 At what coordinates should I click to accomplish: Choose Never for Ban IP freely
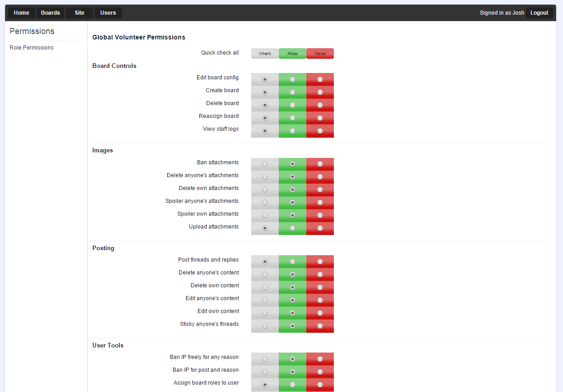[x=320, y=359]
